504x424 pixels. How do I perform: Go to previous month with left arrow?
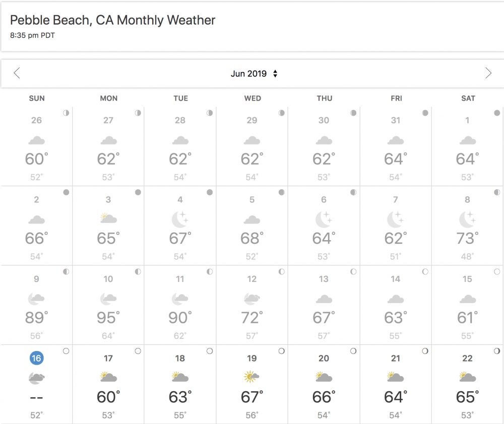17,74
